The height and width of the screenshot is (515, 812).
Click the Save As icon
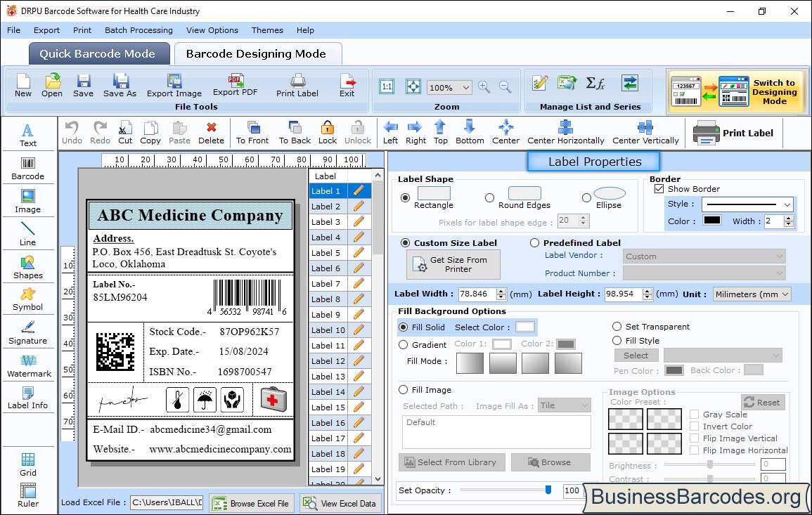click(120, 86)
